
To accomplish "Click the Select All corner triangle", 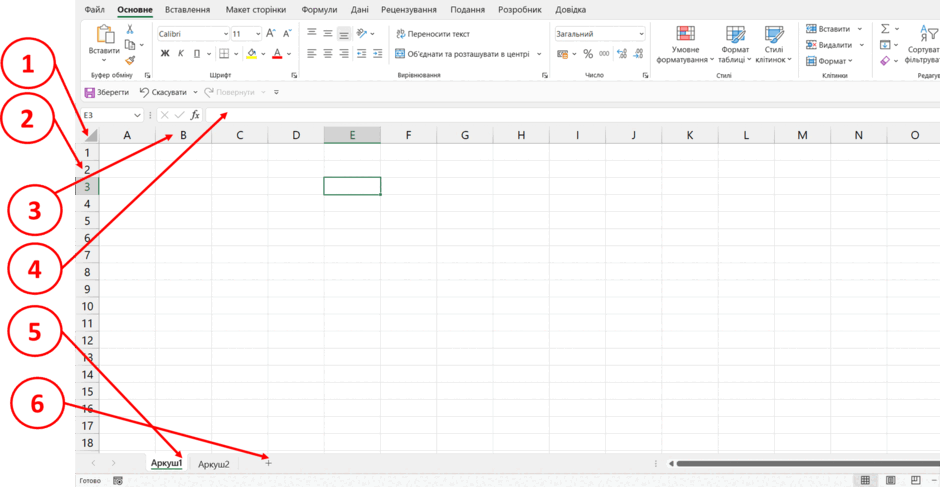I will pos(91,136).
